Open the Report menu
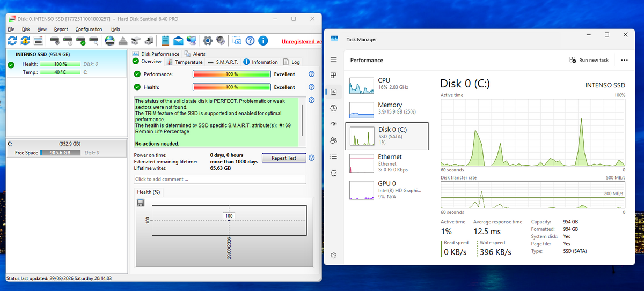Image resolution: width=644 pixels, height=291 pixels. point(61,29)
